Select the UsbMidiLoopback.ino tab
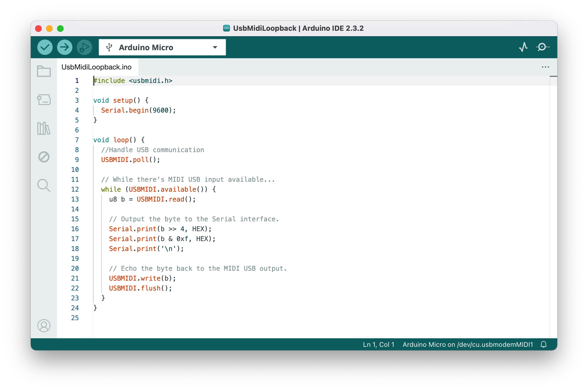The width and height of the screenshot is (588, 391). [x=97, y=67]
